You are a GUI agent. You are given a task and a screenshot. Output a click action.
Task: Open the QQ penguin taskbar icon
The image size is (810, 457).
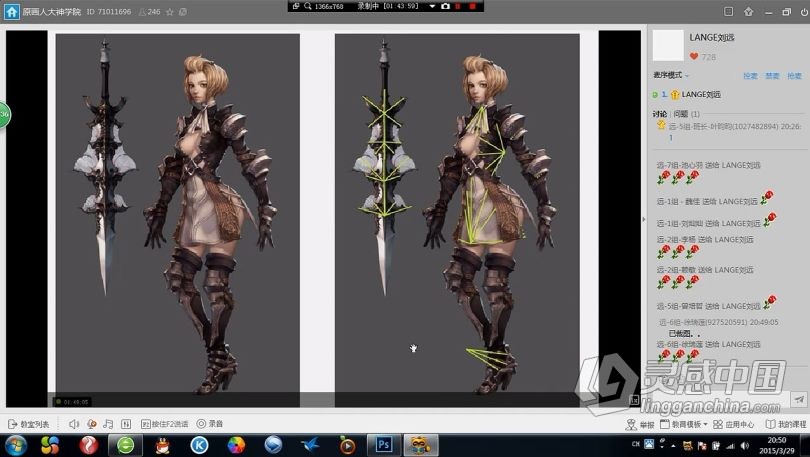coord(163,445)
